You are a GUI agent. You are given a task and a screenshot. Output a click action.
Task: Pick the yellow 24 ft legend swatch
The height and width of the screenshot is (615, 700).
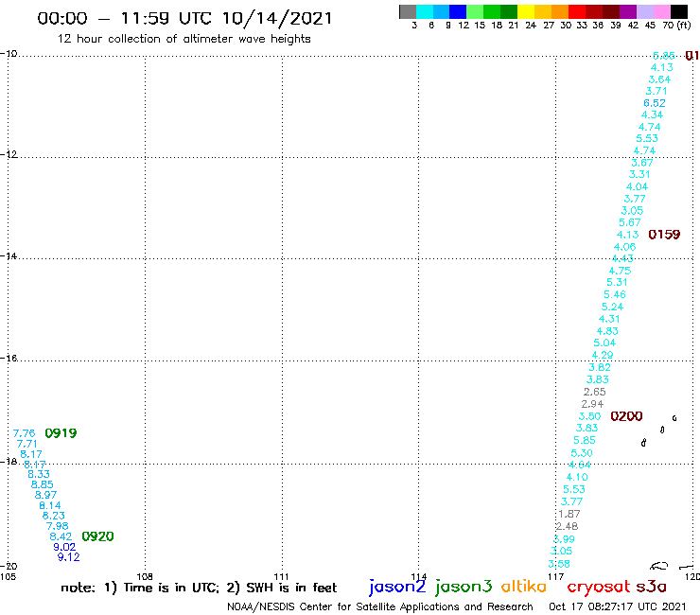[x=526, y=11]
